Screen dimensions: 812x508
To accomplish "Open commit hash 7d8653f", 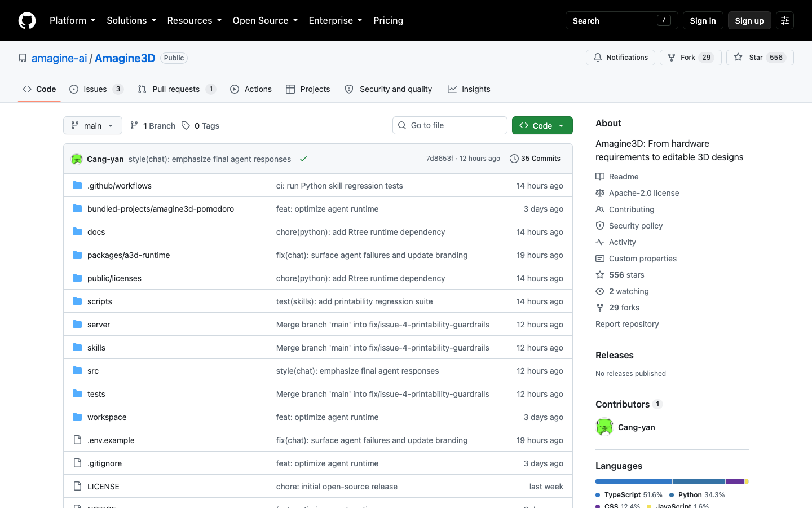I will [439, 159].
